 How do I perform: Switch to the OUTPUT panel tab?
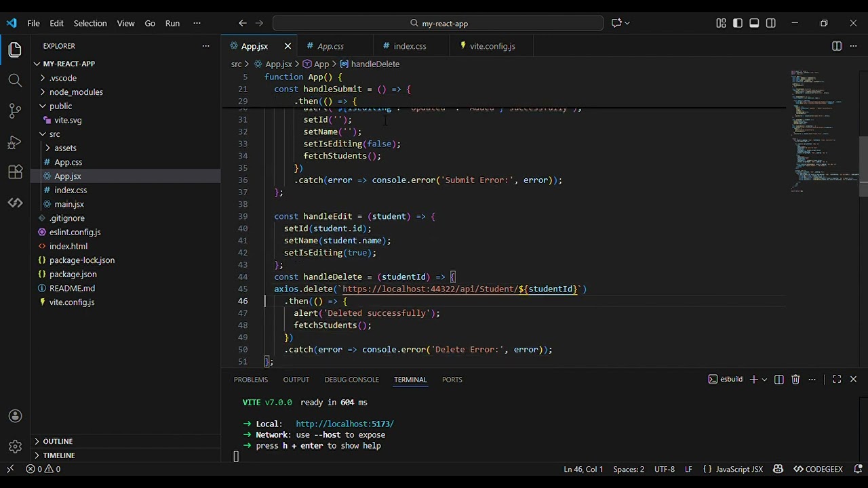[296, 380]
